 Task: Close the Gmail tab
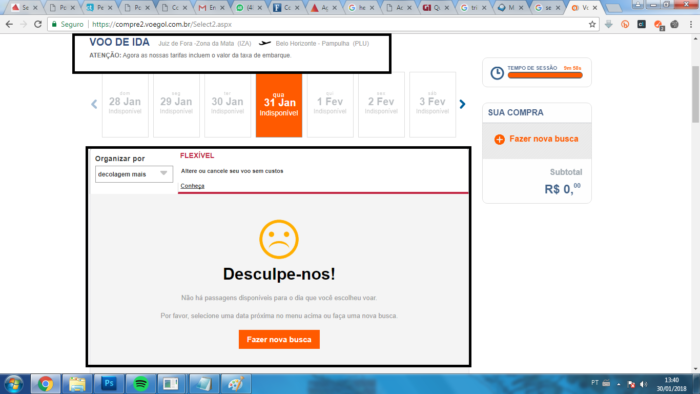pos(222,8)
